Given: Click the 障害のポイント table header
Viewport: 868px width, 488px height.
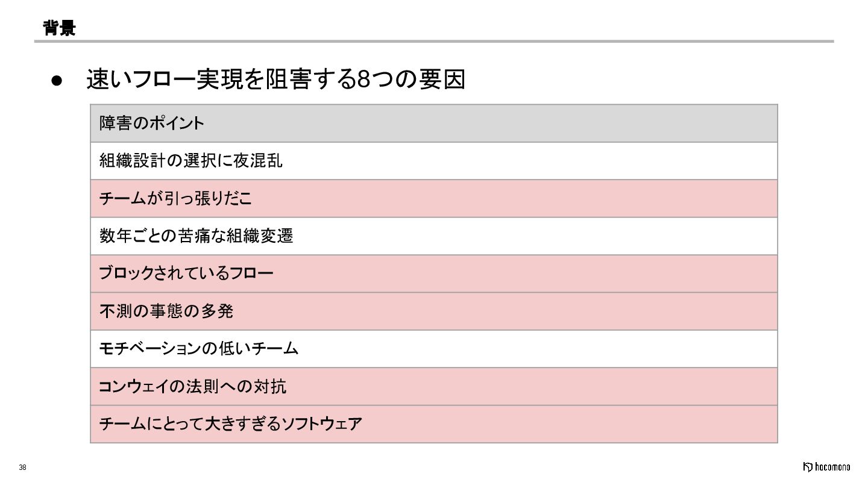Looking at the screenshot, I should [x=434, y=124].
